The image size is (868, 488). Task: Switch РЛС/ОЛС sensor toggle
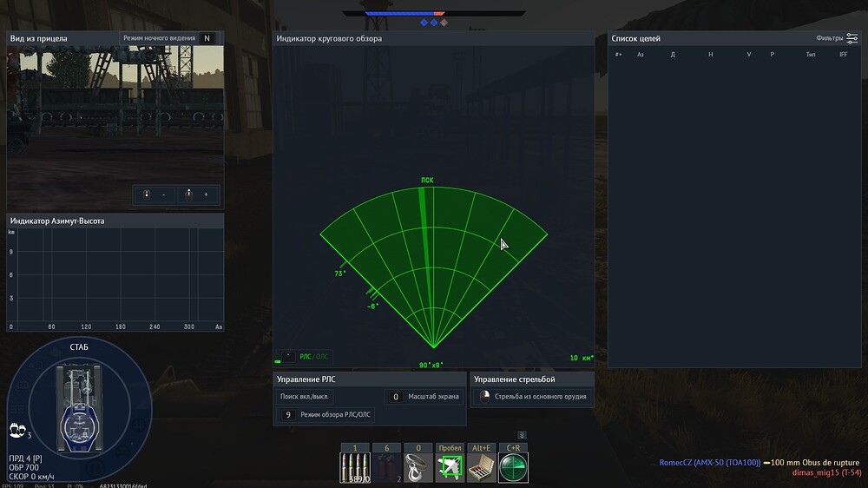314,357
